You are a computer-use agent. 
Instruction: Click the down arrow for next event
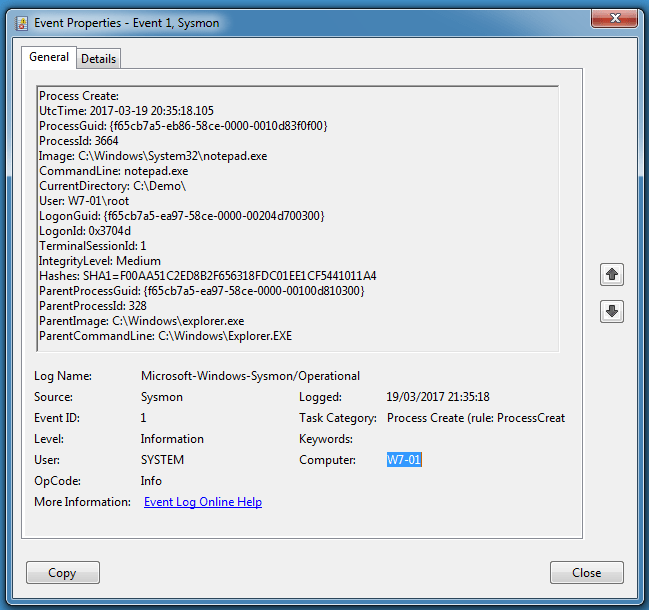[612, 312]
